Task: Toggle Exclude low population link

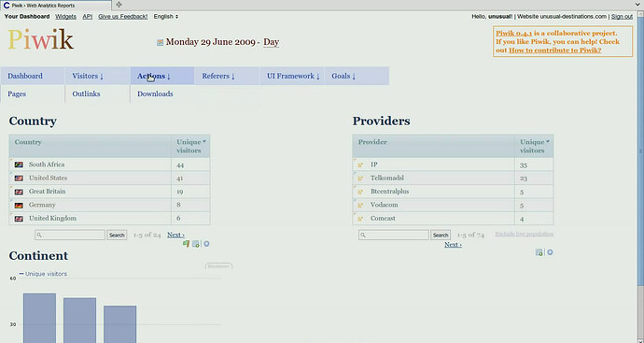Action: point(525,234)
